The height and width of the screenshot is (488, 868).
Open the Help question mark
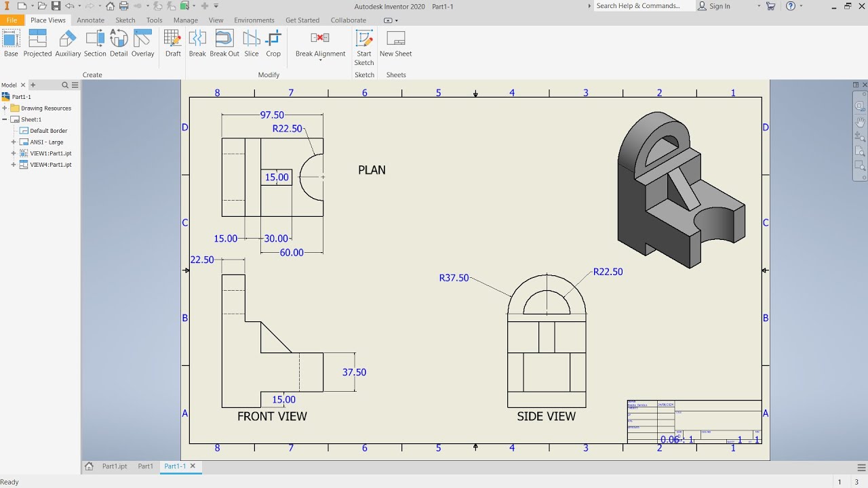[791, 6]
